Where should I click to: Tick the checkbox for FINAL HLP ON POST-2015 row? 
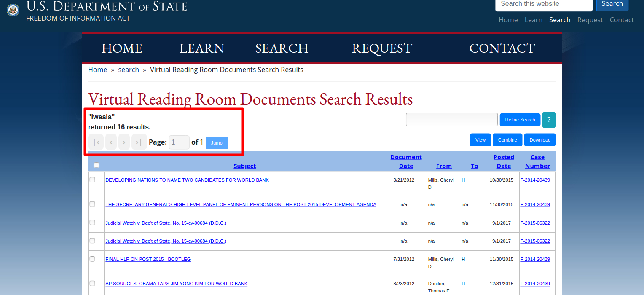point(92,259)
